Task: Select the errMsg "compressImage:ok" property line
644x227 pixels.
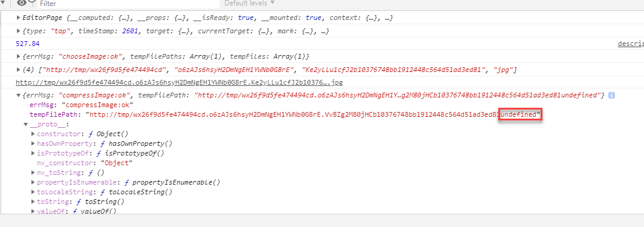Action: 81,105
